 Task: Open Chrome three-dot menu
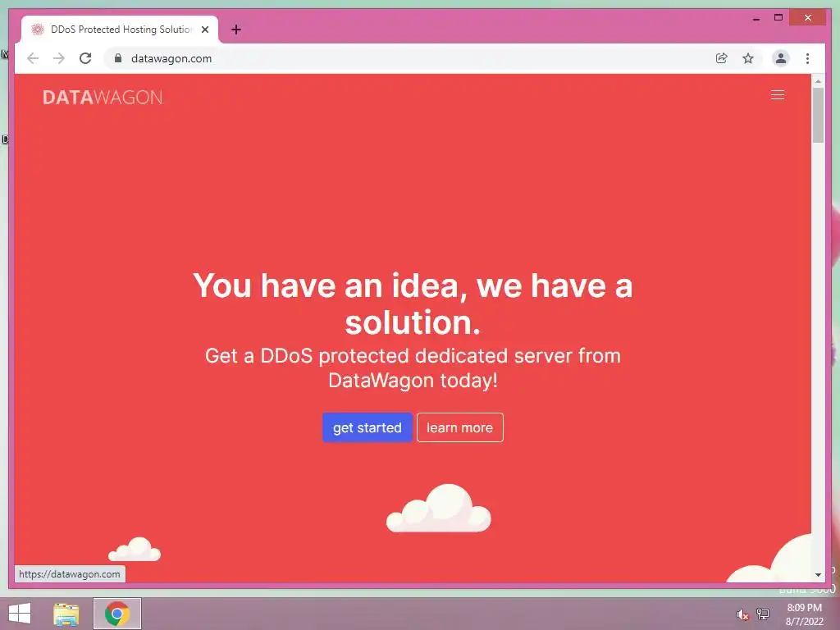pyautogui.click(x=807, y=58)
